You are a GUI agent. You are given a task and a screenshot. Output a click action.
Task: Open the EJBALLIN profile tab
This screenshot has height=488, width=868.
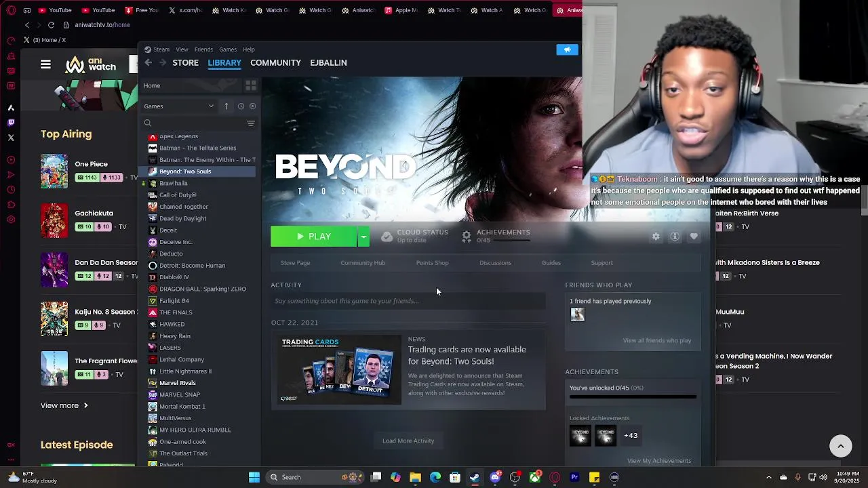point(328,62)
